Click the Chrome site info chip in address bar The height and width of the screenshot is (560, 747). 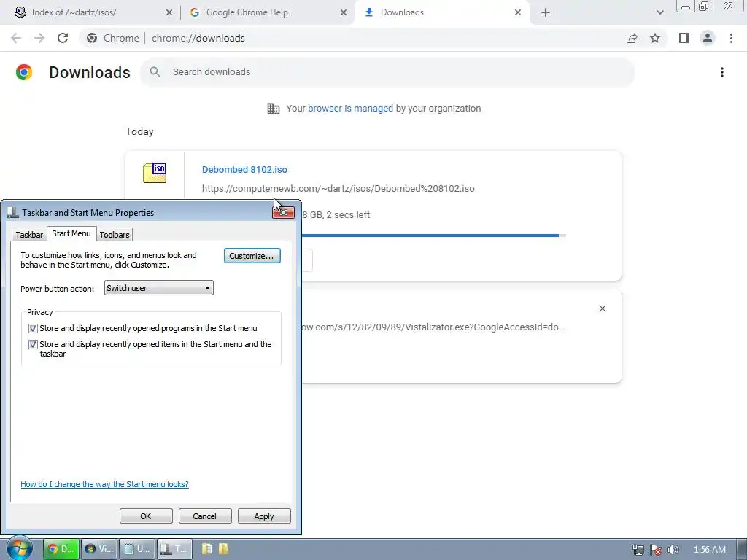pyautogui.click(x=114, y=38)
